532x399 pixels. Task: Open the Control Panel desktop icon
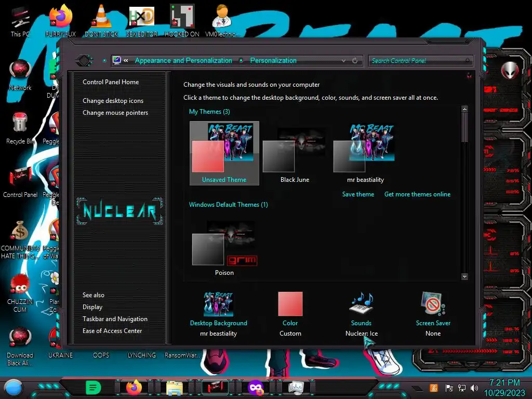coord(20,182)
